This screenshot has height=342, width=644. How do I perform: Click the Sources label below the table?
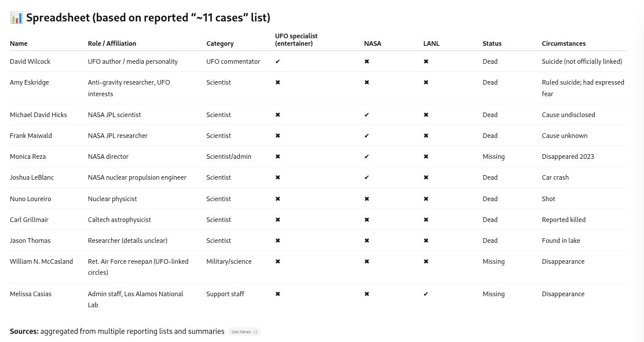(24, 332)
